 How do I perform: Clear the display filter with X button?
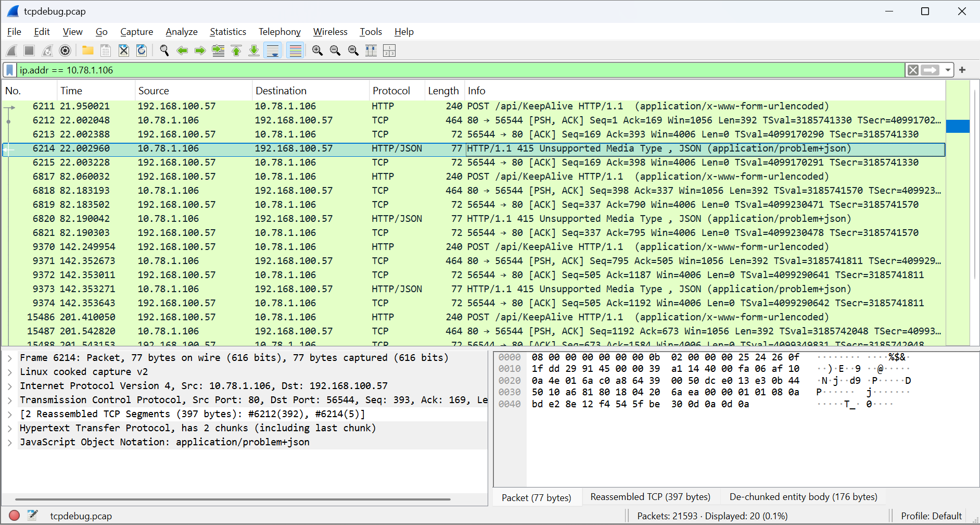pyautogui.click(x=912, y=70)
